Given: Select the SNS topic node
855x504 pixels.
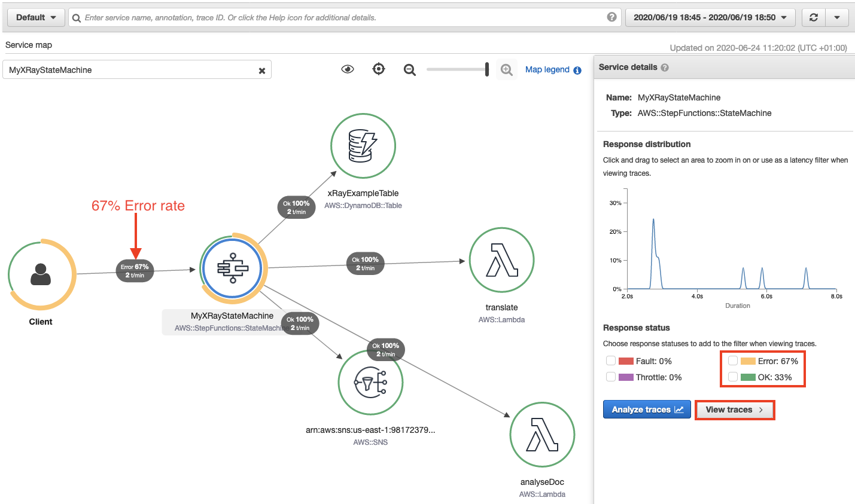Looking at the screenshot, I should coord(370,383).
